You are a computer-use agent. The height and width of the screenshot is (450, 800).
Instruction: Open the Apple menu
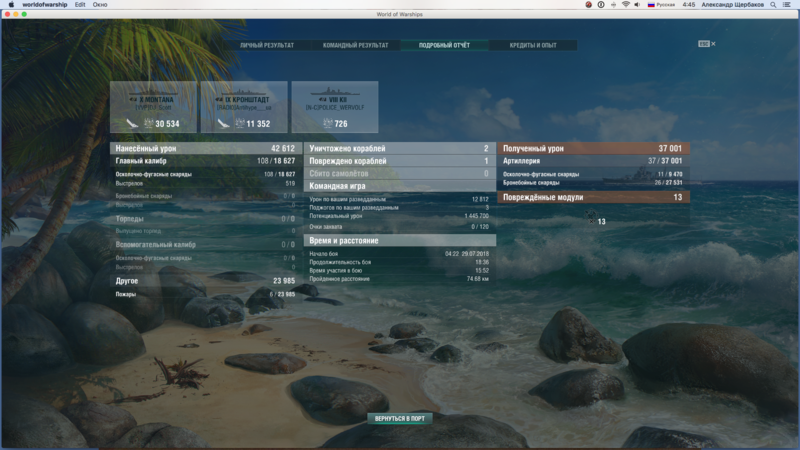pos(12,4)
